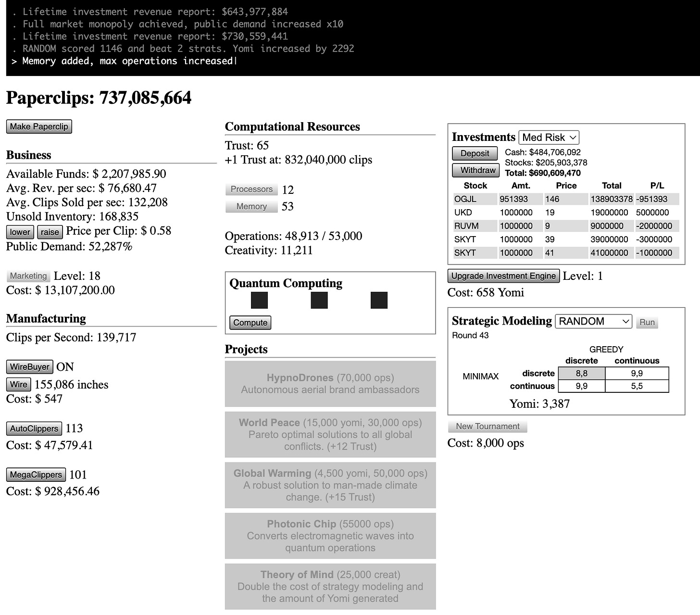Click the RUVM stock symbol
700x615 pixels.
coord(466,226)
